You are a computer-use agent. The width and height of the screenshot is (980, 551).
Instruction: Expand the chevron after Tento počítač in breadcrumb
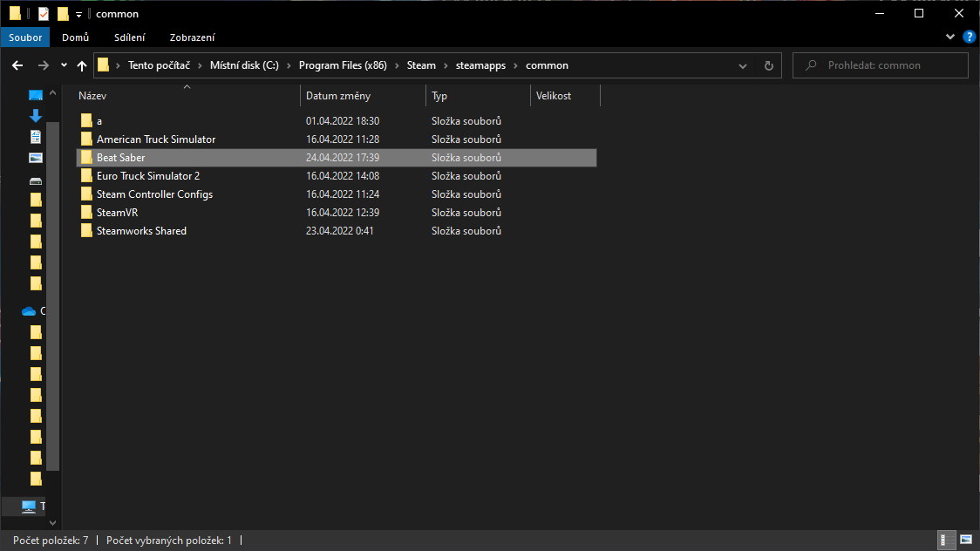(x=200, y=65)
